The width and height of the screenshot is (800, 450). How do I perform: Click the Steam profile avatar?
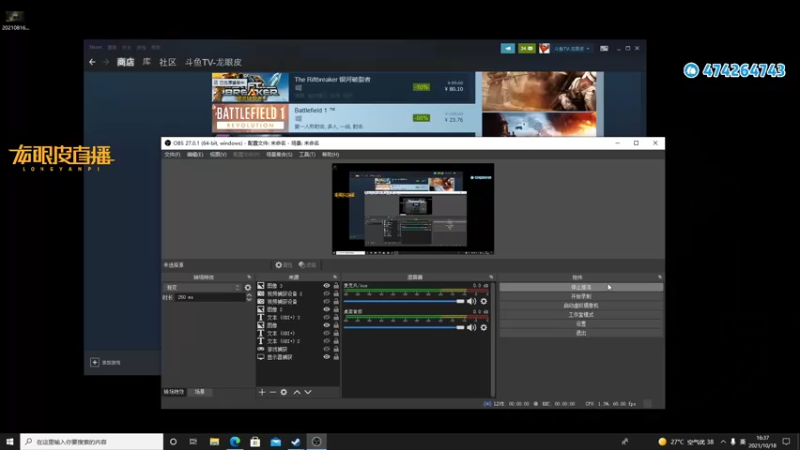point(544,48)
